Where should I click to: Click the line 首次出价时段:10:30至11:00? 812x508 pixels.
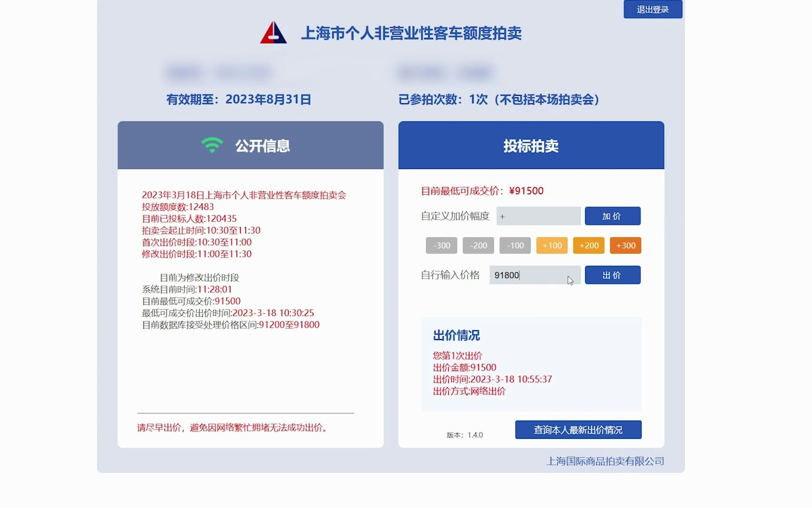[x=197, y=242]
